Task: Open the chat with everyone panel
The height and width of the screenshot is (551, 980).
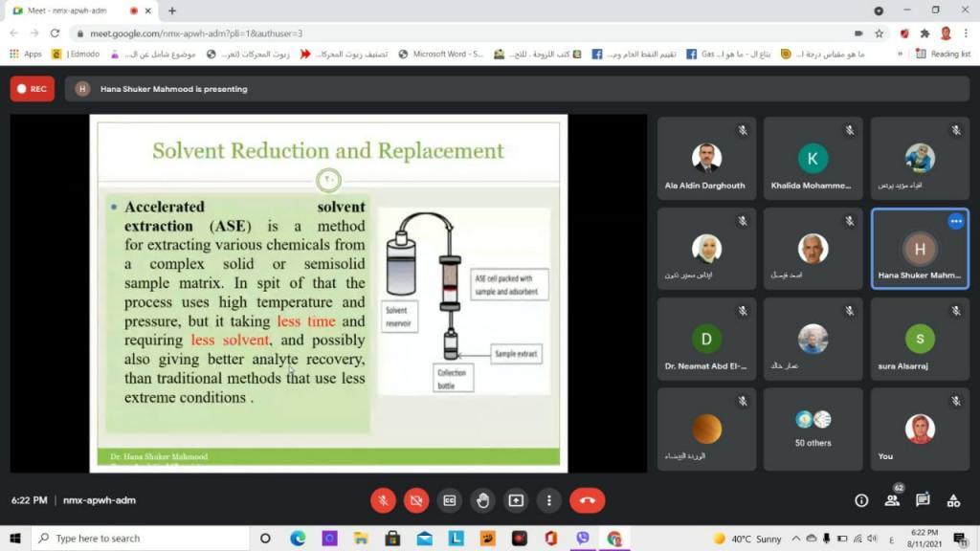Action: tap(923, 500)
